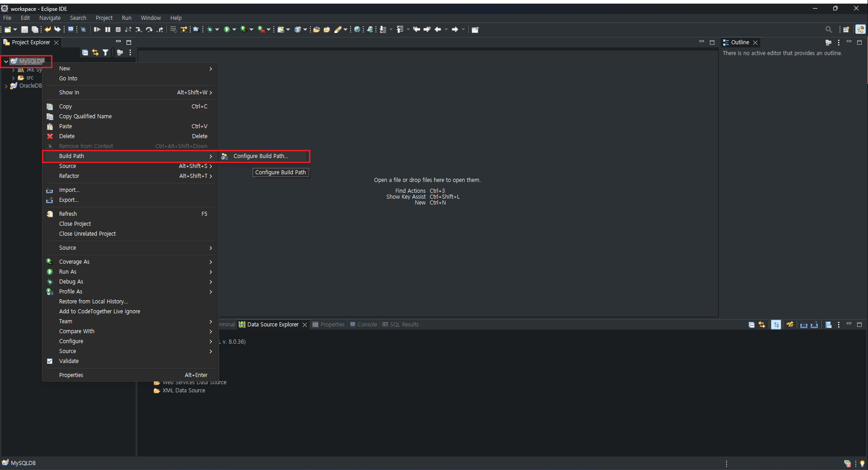Open the Window menu

pos(150,18)
